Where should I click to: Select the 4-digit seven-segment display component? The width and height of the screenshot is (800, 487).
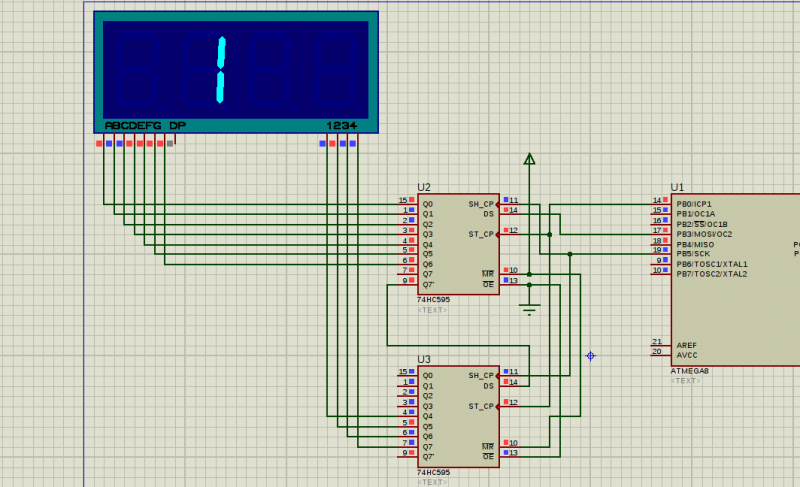[236, 72]
